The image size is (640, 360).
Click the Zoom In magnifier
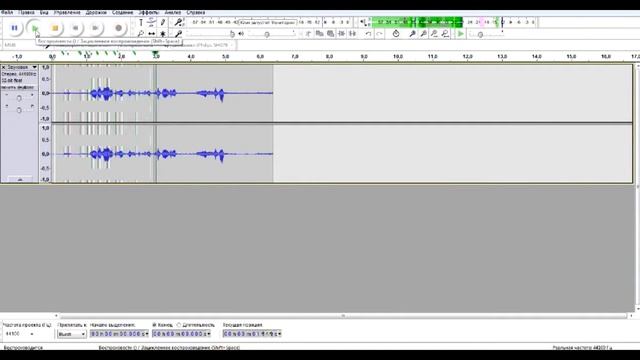(x=412, y=33)
